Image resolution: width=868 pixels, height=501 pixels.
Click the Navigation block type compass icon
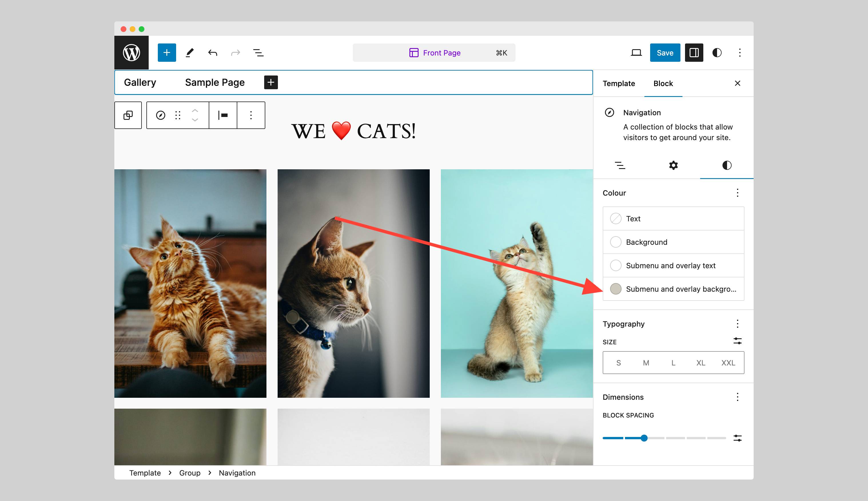click(161, 115)
